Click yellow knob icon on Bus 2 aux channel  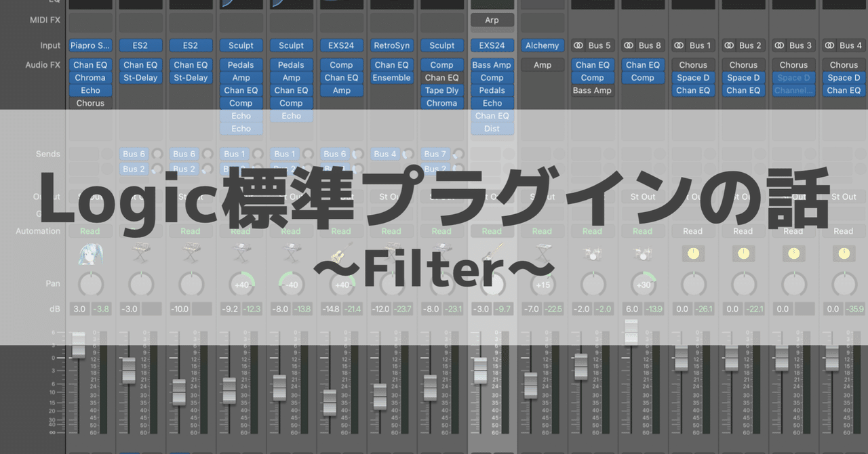743,254
